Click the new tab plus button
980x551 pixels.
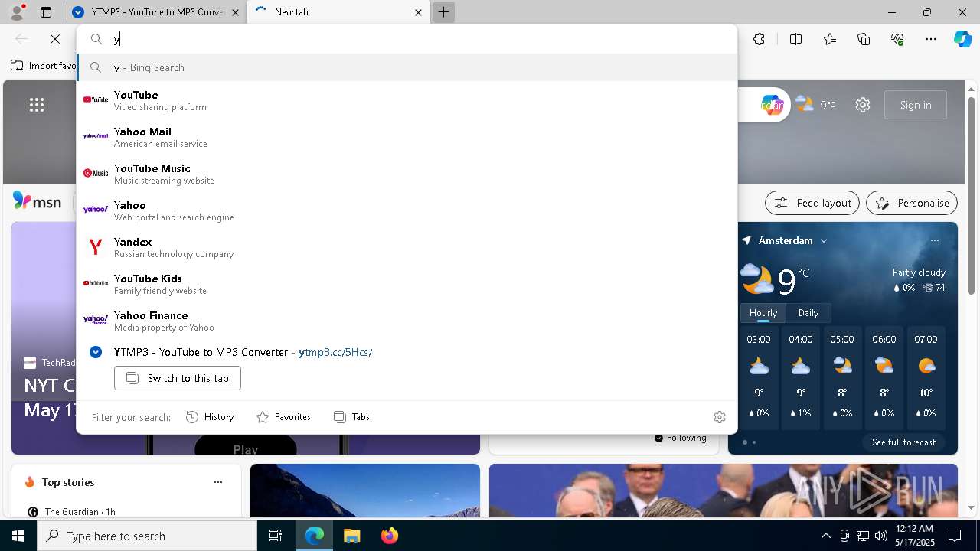tap(443, 12)
